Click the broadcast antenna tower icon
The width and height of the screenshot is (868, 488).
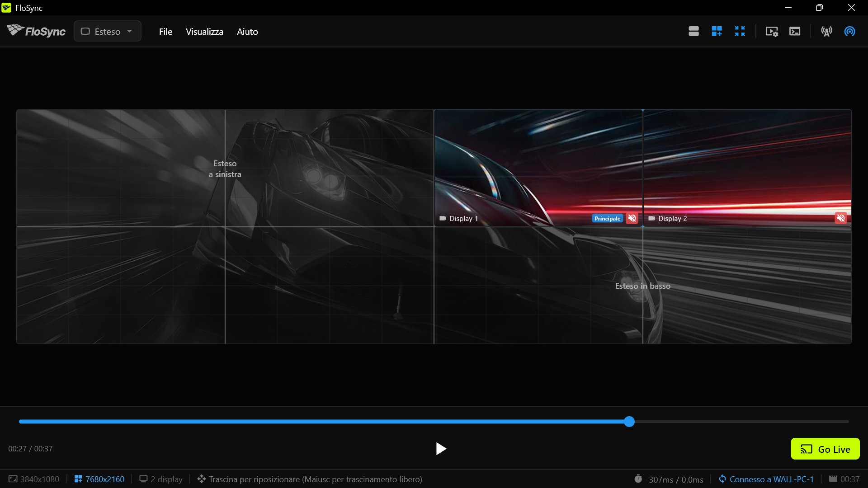tap(826, 31)
